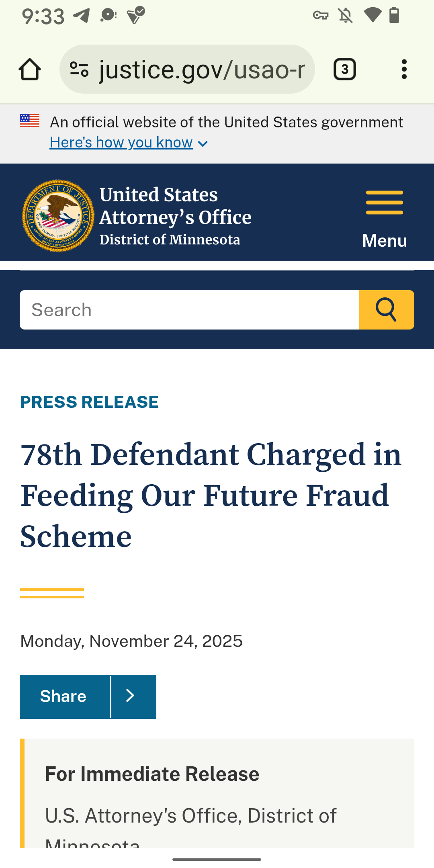Click the Share button

(63, 696)
